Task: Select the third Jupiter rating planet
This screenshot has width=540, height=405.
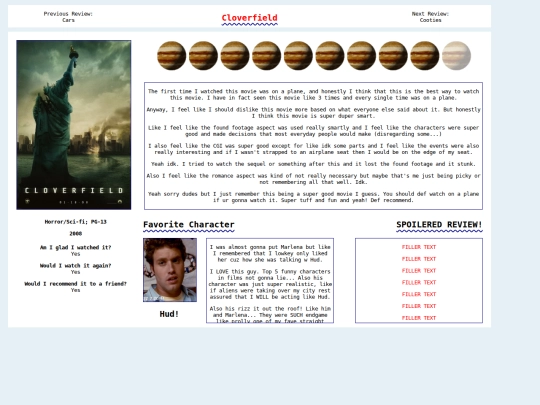Action: click(x=235, y=56)
